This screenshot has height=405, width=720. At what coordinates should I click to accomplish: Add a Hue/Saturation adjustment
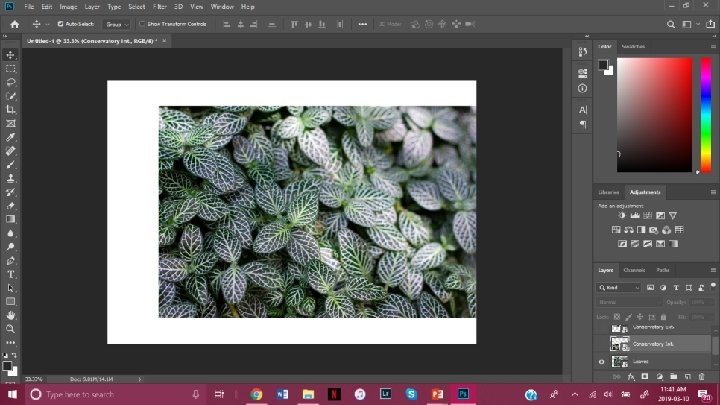(616, 230)
